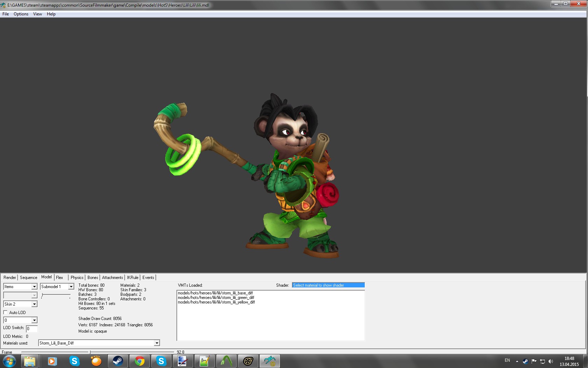This screenshot has width=588, height=368.
Task: Open Windows Explorer from the taskbar
Action: [30, 361]
